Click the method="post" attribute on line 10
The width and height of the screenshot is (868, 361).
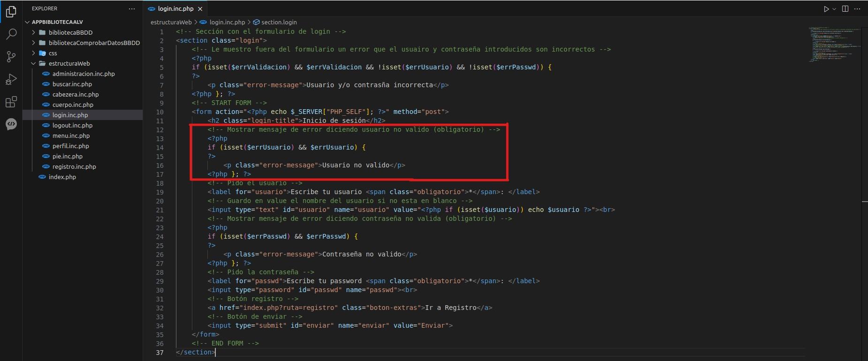coord(419,112)
